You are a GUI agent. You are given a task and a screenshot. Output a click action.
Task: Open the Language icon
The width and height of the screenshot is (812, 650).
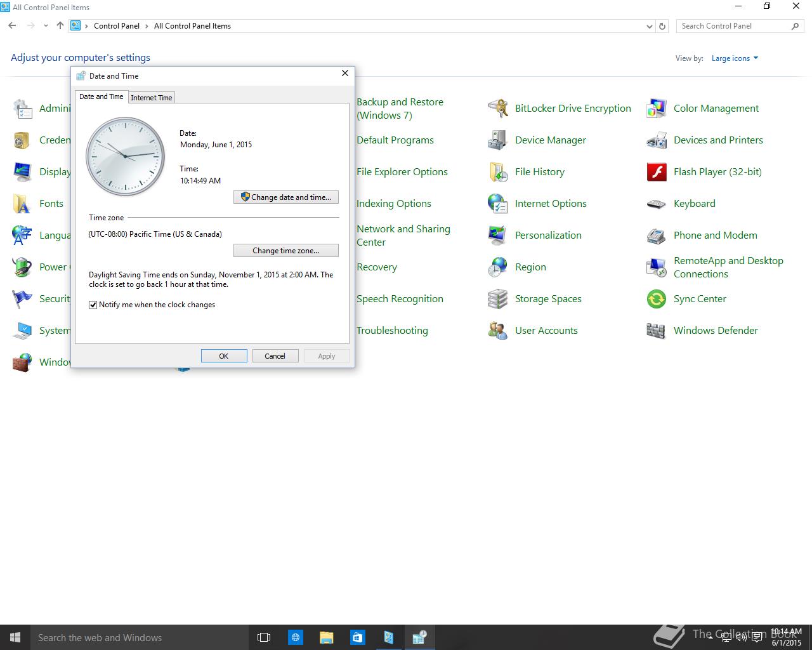[x=22, y=235]
